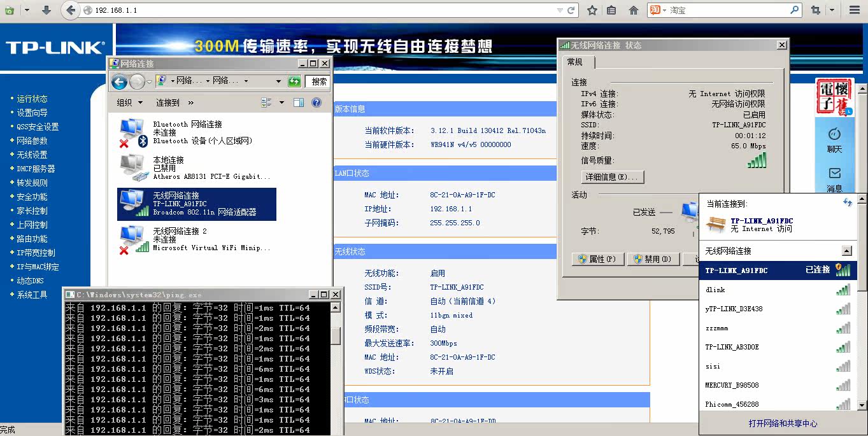Open 打开网络和共享中心 link

pos(783,423)
